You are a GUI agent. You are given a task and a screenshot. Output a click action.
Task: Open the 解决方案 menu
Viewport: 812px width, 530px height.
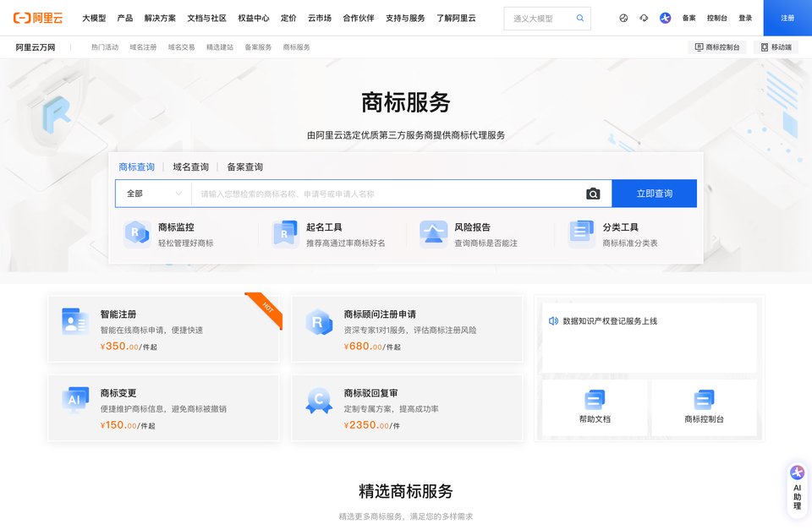pyautogui.click(x=160, y=18)
